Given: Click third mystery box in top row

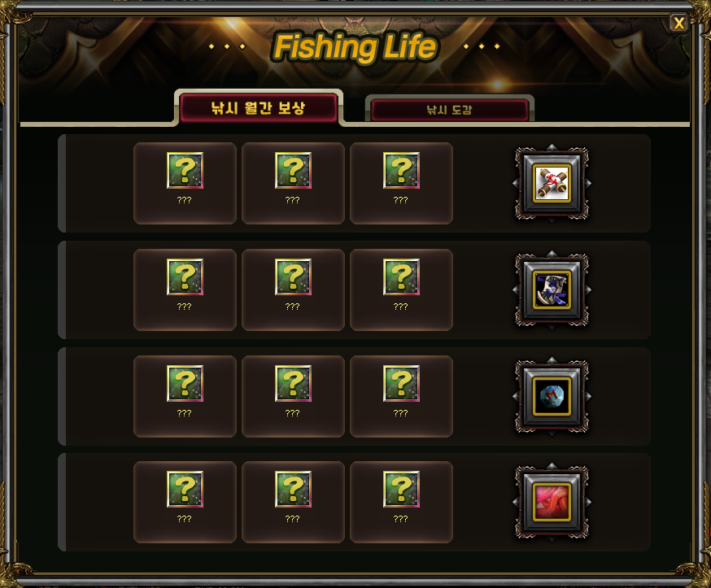Looking at the screenshot, I should coord(401,171).
